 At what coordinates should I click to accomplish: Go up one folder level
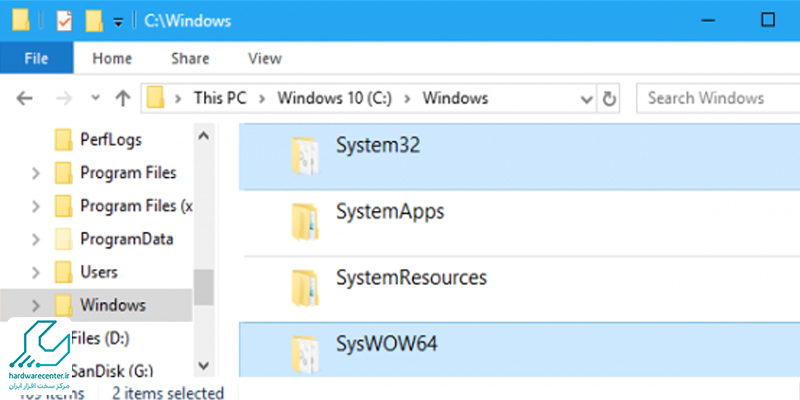click(122, 98)
